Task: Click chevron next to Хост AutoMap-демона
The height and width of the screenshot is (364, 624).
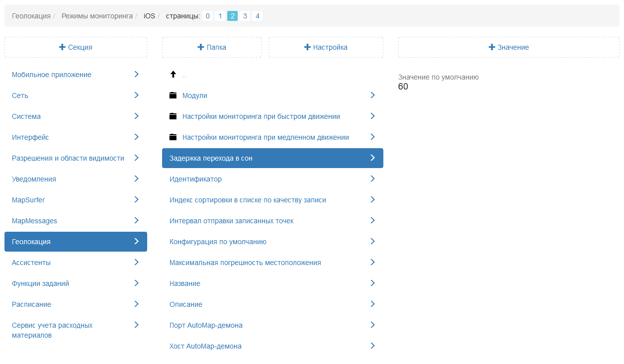Action: [x=373, y=346]
